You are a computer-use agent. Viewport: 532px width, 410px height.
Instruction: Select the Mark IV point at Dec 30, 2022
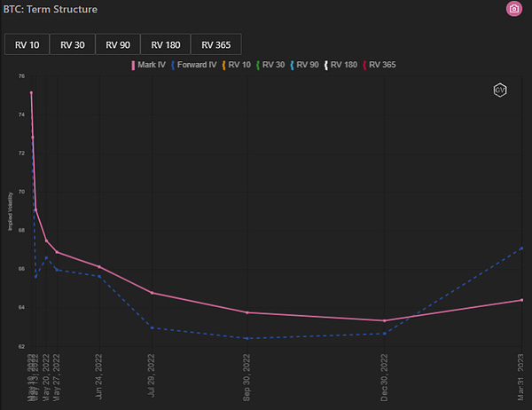pos(385,320)
